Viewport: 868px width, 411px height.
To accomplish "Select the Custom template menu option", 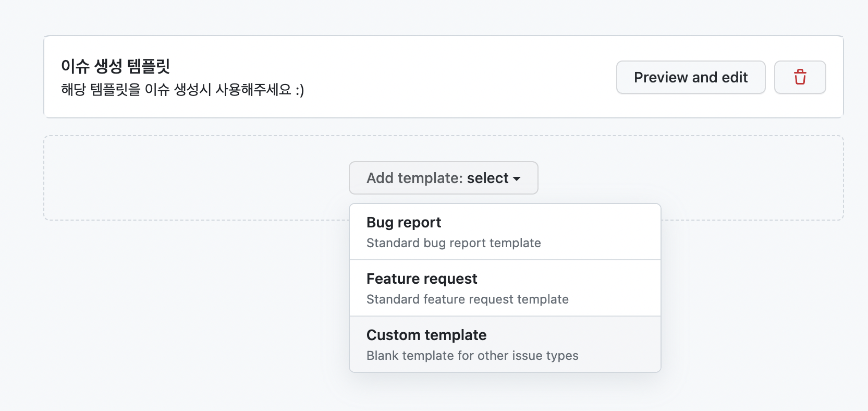I will pyautogui.click(x=505, y=344).
